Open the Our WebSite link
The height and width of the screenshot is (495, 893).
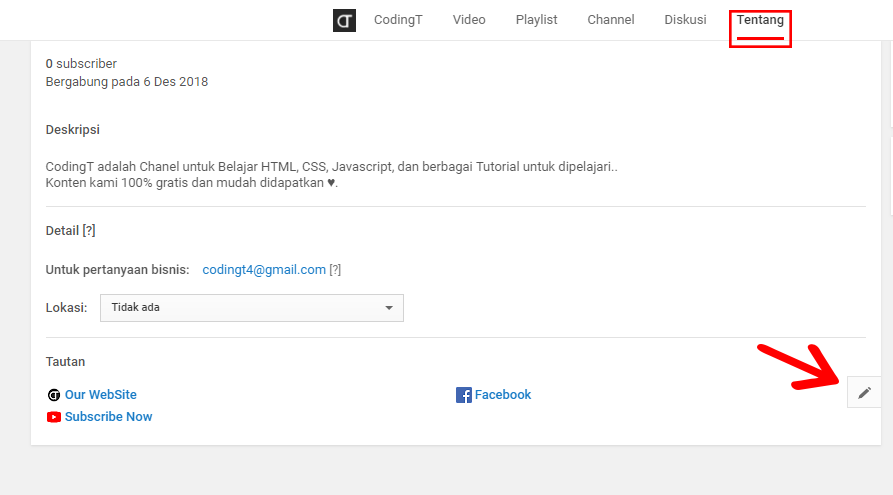[101, 395]
